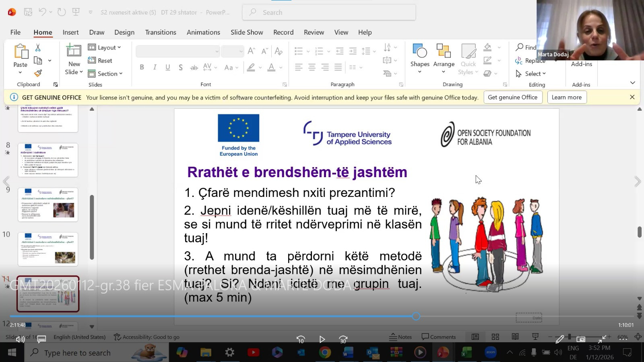Viewport: 644px width, 362px height.
Task: Increase the font size
Action: 251,51
